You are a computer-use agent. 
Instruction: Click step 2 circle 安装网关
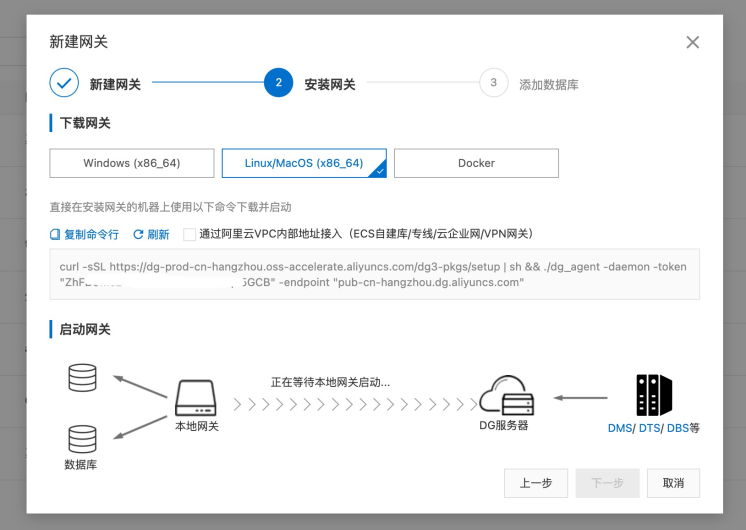pyautogui.click(x=278, y=83)
